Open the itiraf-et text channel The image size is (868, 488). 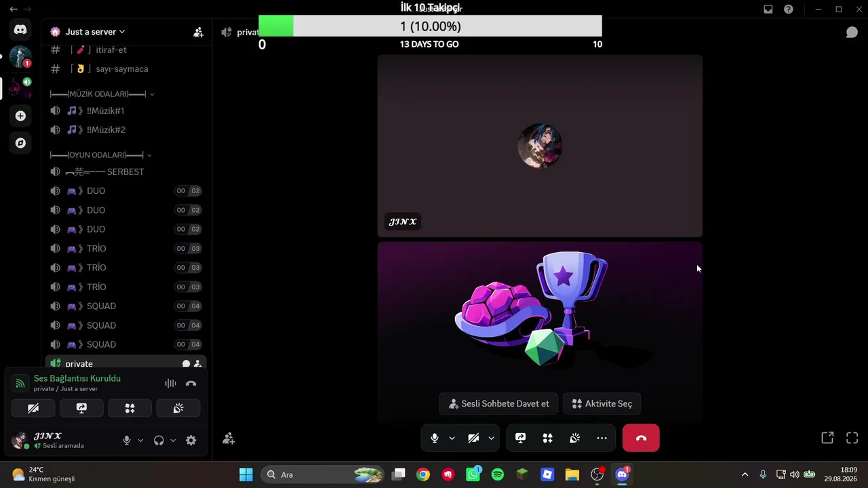coord(126,50)
